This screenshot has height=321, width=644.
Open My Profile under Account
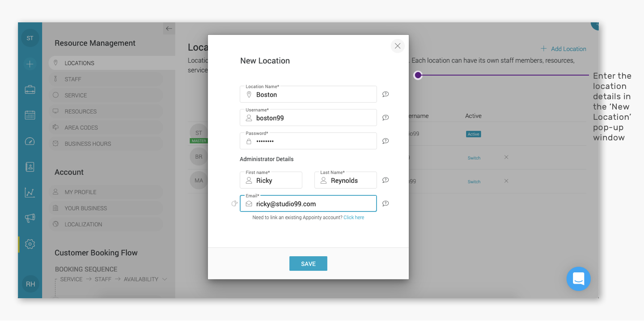click(106, 192)
